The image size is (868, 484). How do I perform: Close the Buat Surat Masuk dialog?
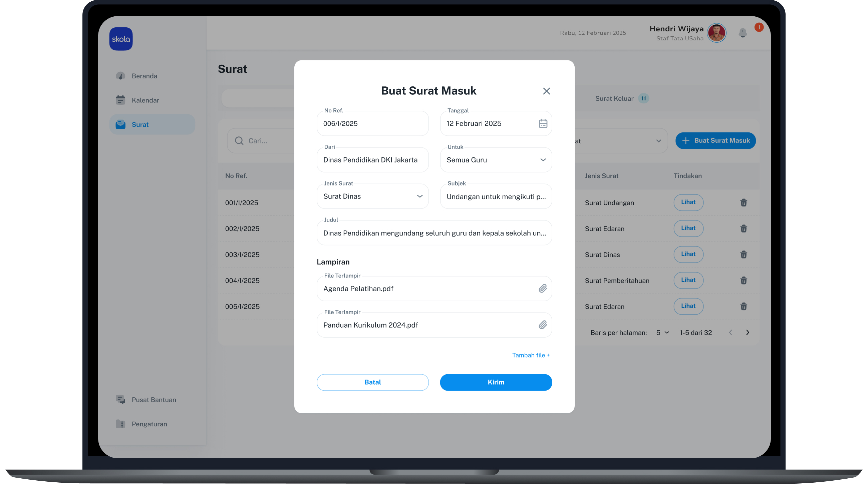coord(546,91)
